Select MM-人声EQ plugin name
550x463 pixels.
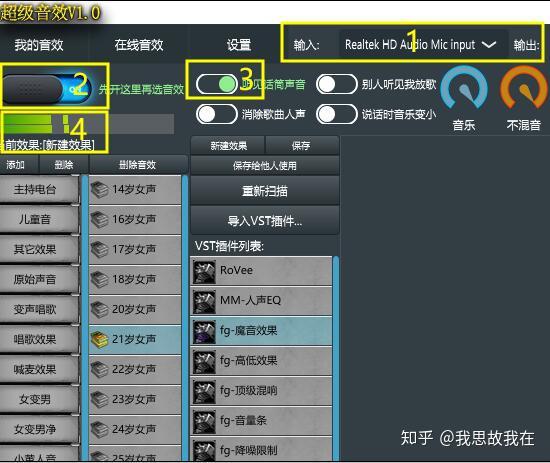(x=250, y=300)
